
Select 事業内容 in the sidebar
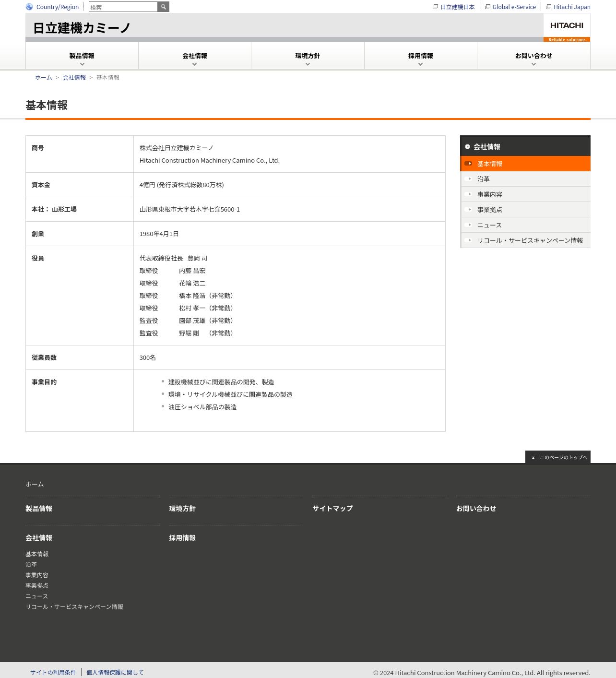click(525, 194)
